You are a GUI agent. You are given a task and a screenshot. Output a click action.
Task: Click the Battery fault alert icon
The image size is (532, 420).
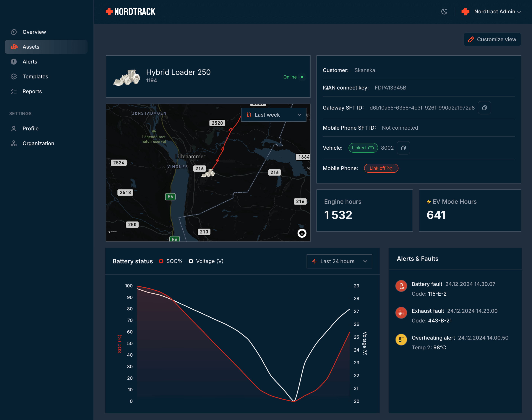(401, 286)
